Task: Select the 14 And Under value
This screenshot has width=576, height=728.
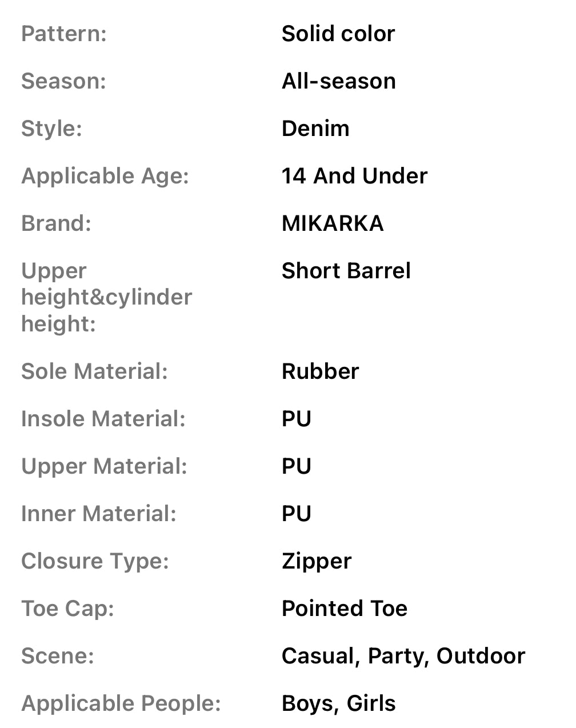Action: 354,176
